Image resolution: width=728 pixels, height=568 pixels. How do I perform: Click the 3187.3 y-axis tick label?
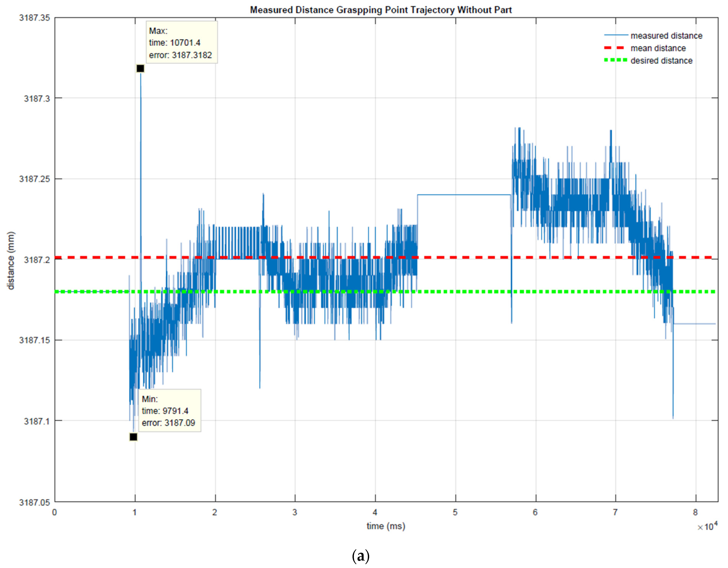pyautogui.click(x=37, y=98)
